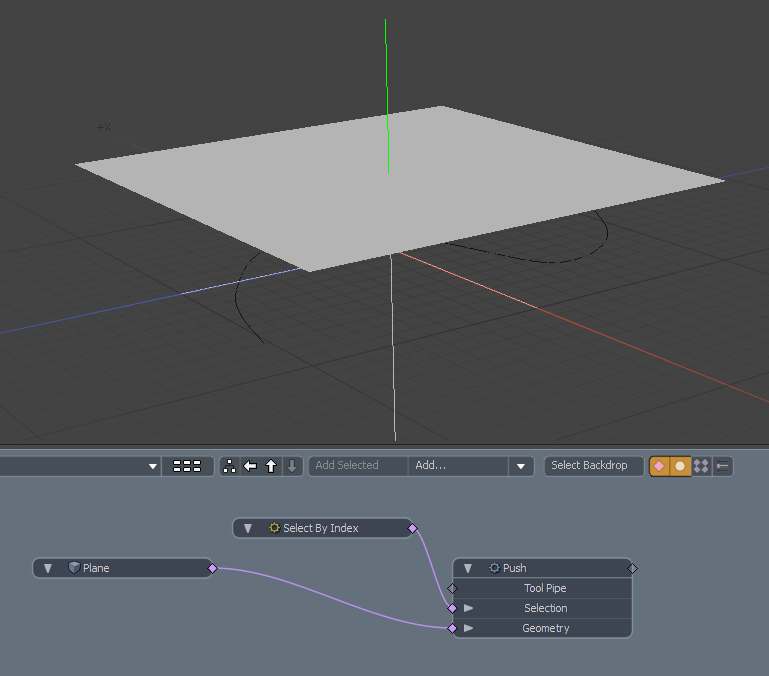Click the gear icon on Push node
The width and height of the screenshot is (769, 676).
(x=494, y=568)
